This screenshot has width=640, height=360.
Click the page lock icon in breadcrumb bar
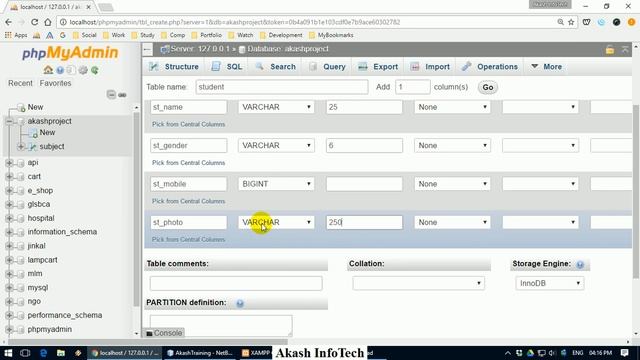click(x=610, y=50)
